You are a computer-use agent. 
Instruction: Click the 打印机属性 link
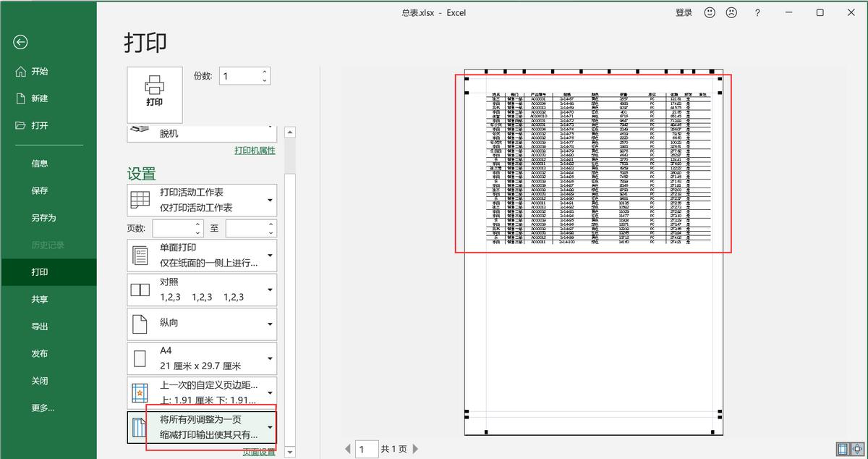pos(255,151)
